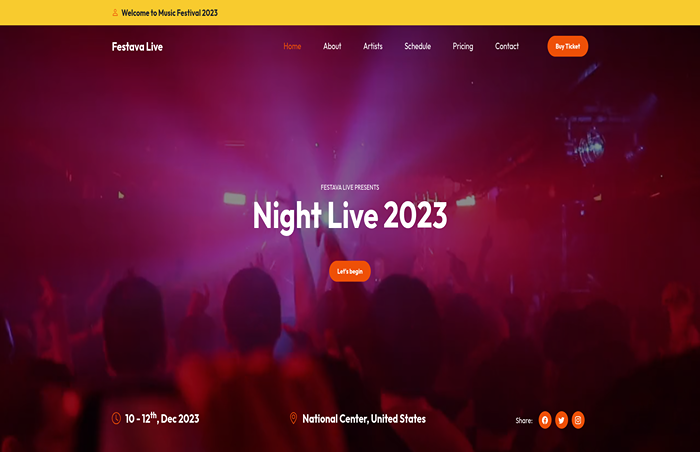Screen dimensions: 700x452
Task: Click the Buy Ticket button
Action: coord(567,46)
